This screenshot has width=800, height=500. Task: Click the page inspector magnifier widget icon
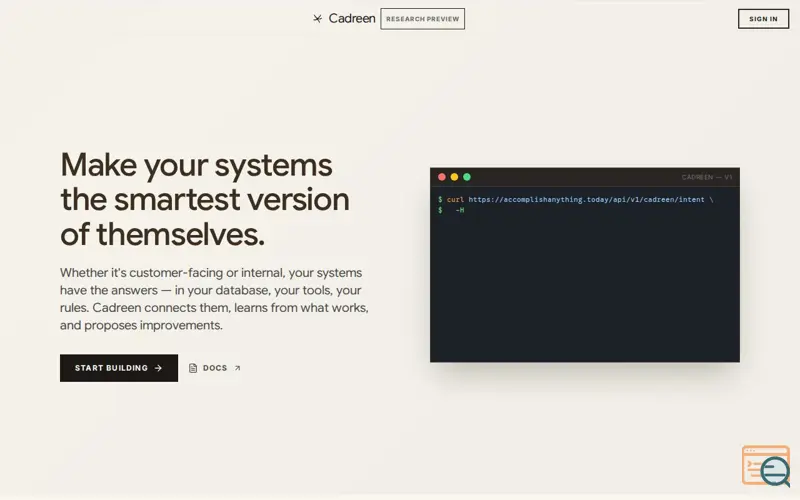coord(766,466)
